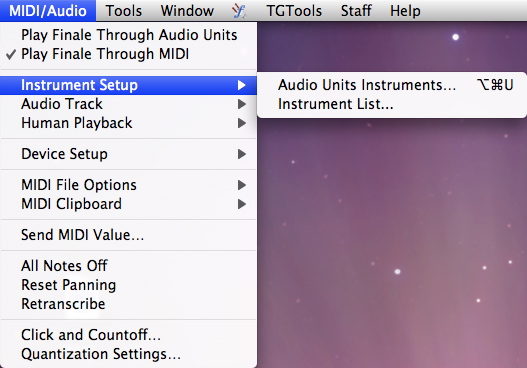Expand the Human Playback submenu
This screenshot has width=527, height=368.
pyautogui.click(x=128, y=123)
